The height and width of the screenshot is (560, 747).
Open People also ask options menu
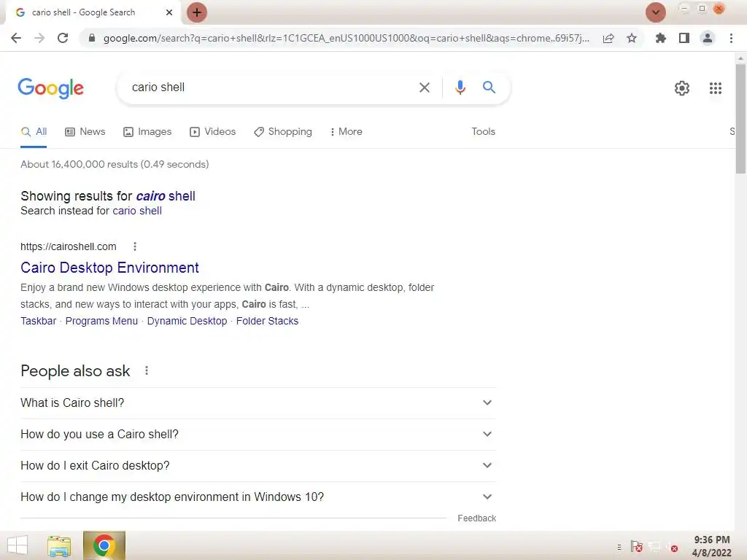[x=147, y=371]
